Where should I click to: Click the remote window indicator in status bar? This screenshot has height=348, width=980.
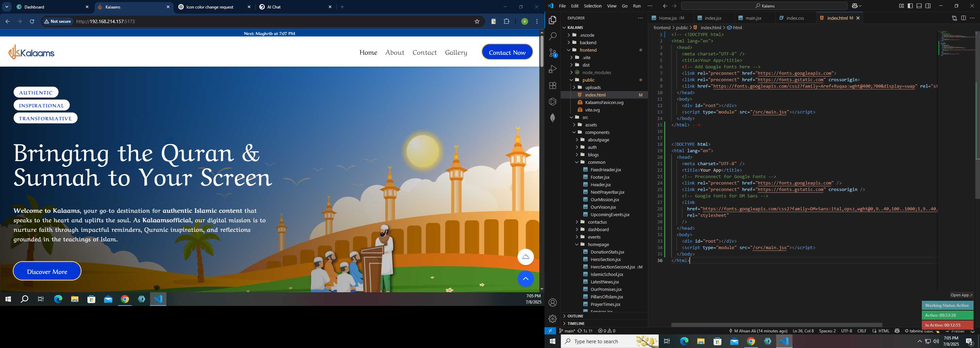click(x=550, y=331)
